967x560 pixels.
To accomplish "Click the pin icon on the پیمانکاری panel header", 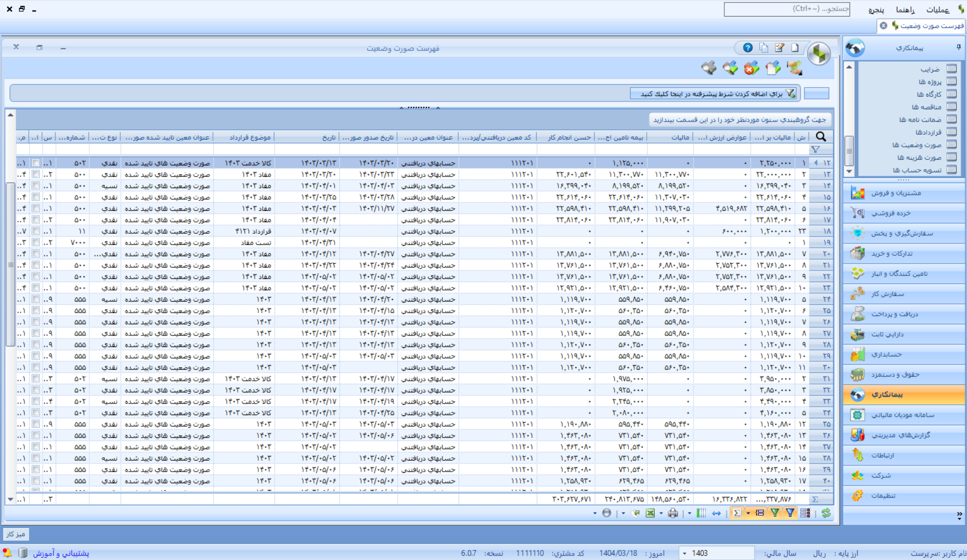I will click(x=958, y=47).
